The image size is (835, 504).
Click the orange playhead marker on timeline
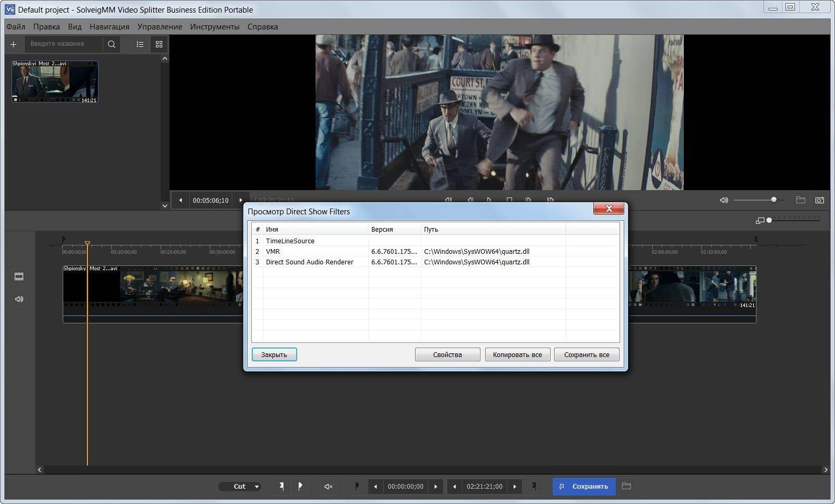87,243
